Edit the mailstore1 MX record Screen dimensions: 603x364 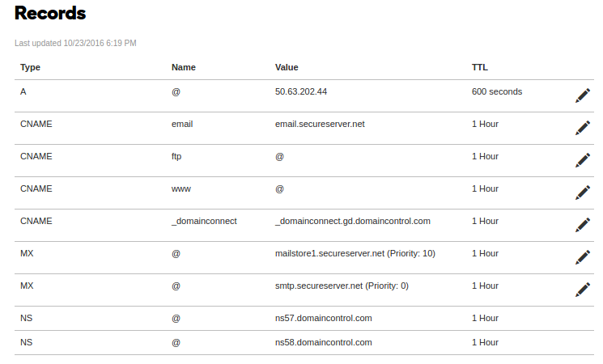click(x=583, y=257)
